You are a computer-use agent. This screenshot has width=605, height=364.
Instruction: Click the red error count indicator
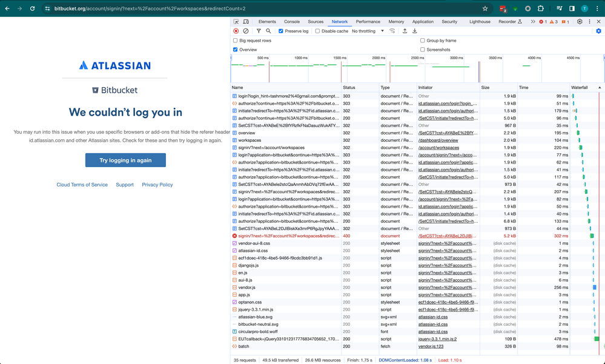tap(543, 22)
